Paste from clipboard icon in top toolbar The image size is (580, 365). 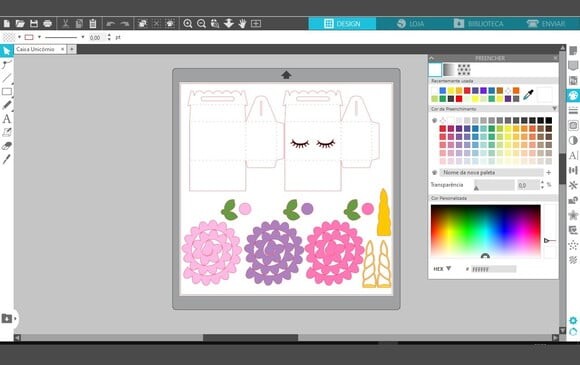pyautogui.click(x=93, y=24)
